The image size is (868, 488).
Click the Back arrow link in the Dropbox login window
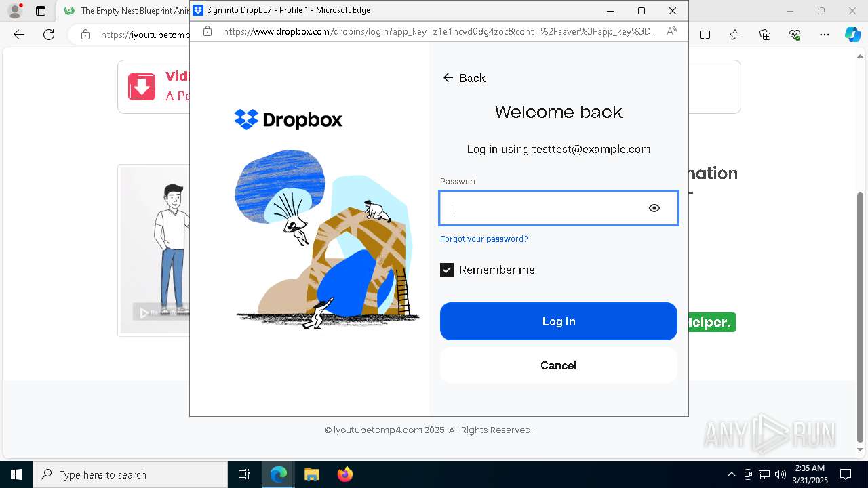(464, 78)
